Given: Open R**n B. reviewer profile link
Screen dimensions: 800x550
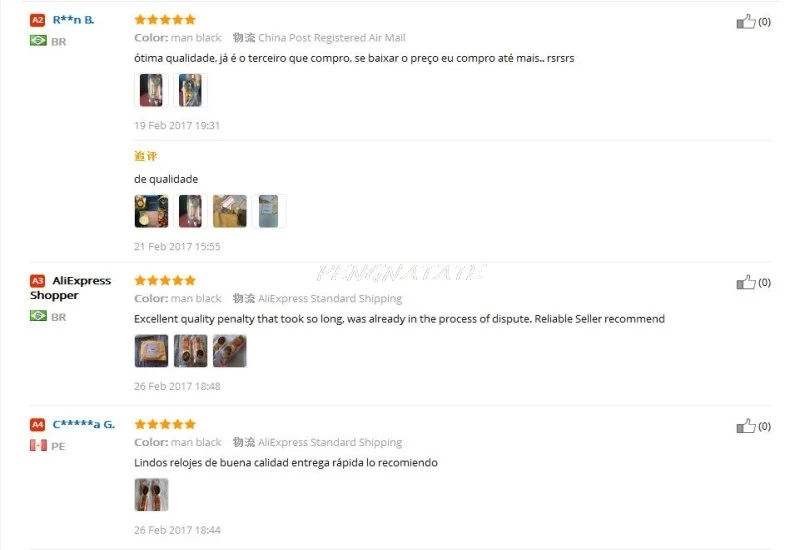Looking at the screenshot, I should pyautogui.click(x=73, y=20).
